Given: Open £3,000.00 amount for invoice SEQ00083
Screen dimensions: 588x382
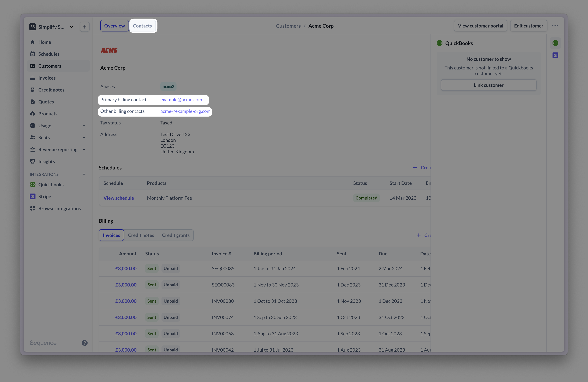Looking at the screenshot, I should pos(126,285).
